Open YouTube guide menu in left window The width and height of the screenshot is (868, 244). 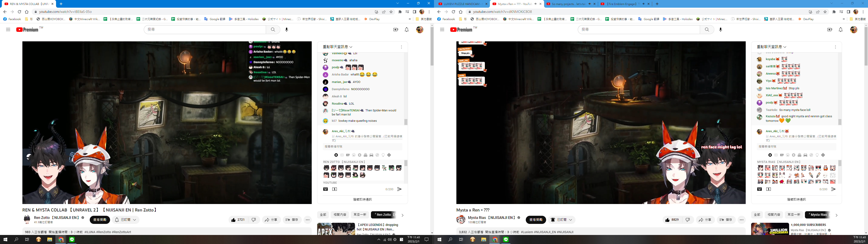[x=8, y=30]
